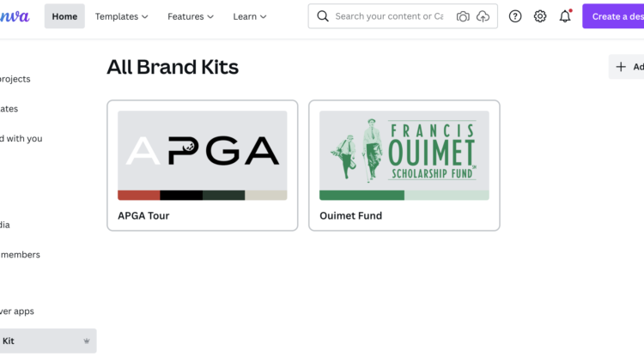644x362 pixels.
Task: Open the settings gear icon
Action: click(540, 16)
